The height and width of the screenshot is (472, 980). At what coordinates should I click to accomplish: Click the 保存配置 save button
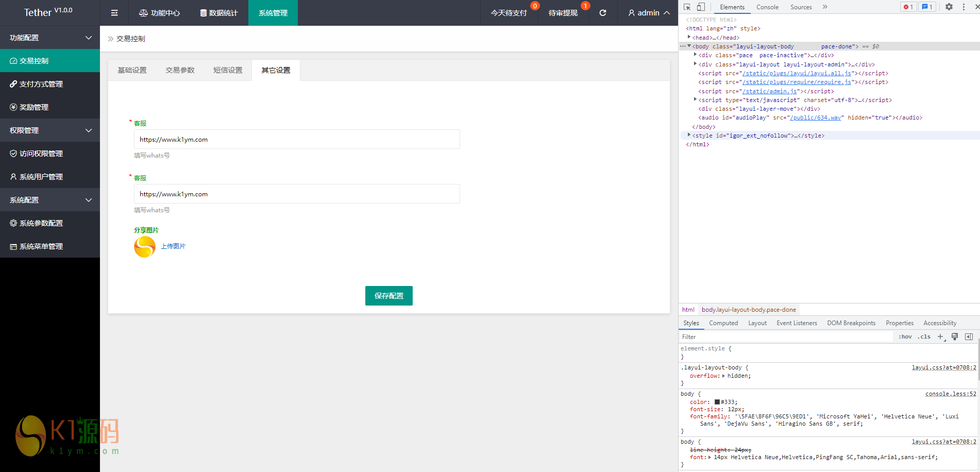click(x=388, y=296)
